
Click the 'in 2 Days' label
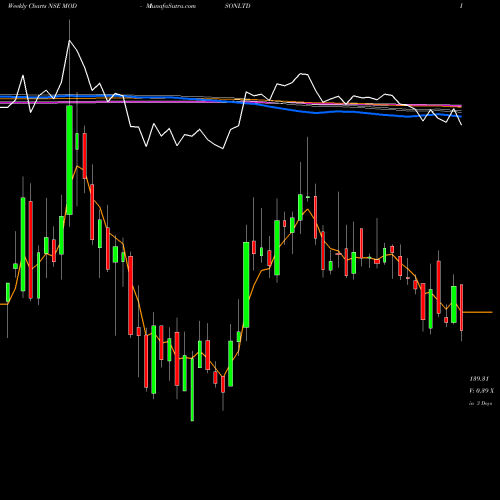click(x=480, y=403)
